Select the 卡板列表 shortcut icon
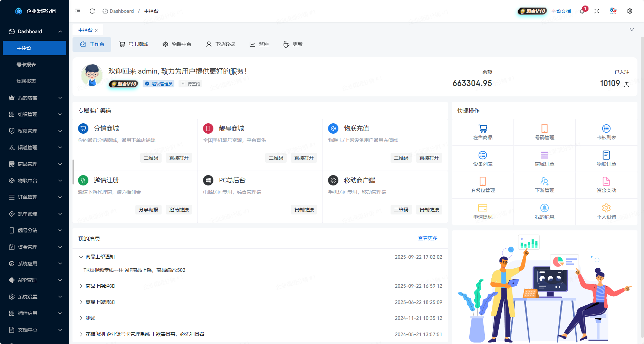 (606, 132)
